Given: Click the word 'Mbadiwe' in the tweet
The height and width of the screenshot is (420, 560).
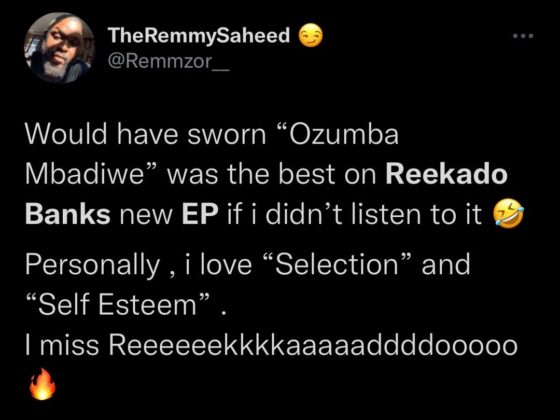Looking at the screenshot, I should point(84,175).
